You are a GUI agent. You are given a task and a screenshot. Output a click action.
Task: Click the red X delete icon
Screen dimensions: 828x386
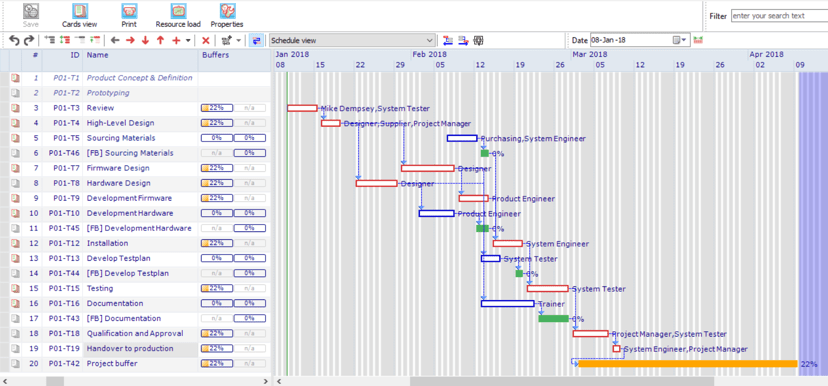coord(206,40)
